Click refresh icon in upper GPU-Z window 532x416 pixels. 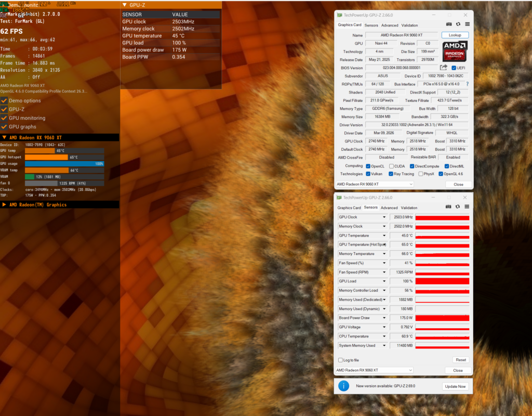(458, 24)
